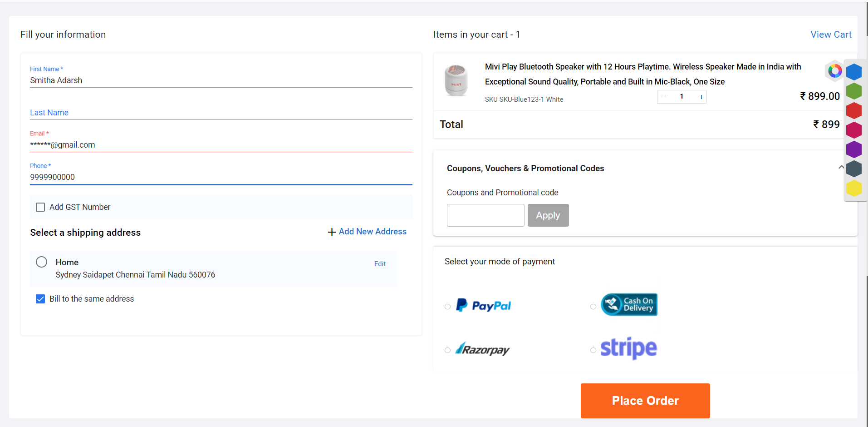This screenshot has height=427, width=868.
Task: Open the View Cart link
Action: click(x=831, y=35)
